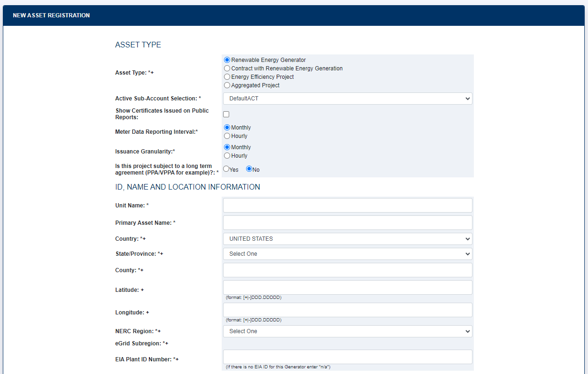Click the long term agreement question label

coord(167,169)
